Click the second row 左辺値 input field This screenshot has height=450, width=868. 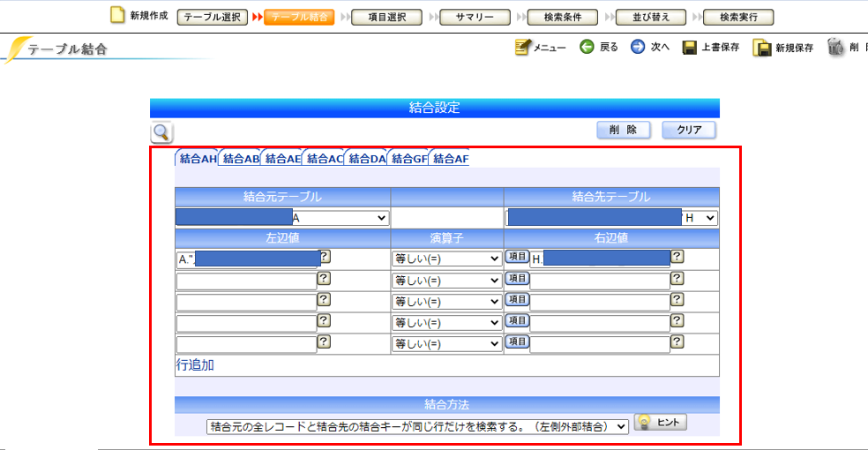246,281
